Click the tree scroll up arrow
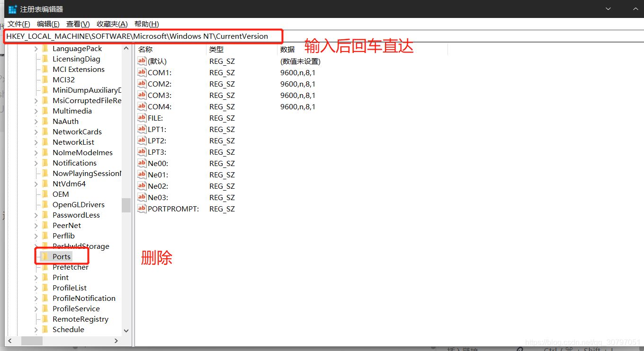This screenshot has width=644, height=351. 126,48
